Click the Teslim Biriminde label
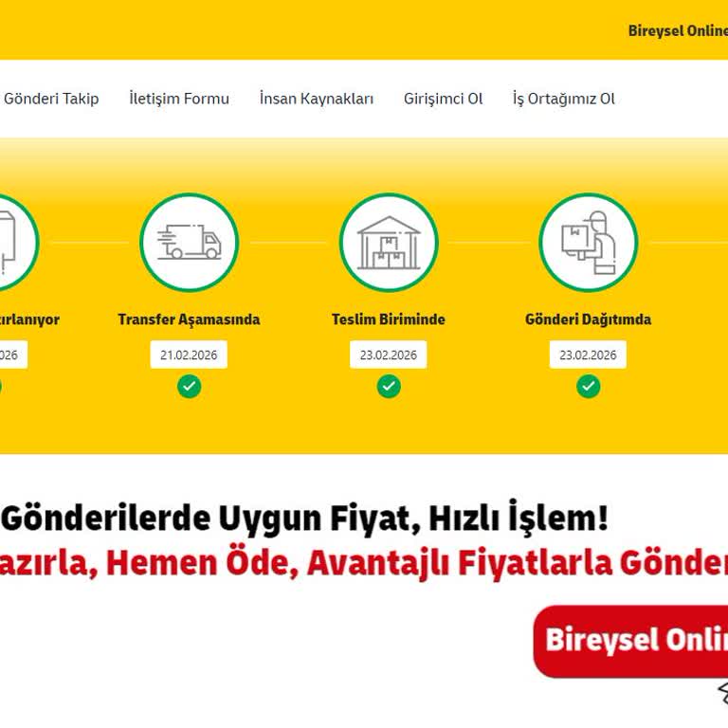The image size is (728, 728). click(x=389, y=319)
